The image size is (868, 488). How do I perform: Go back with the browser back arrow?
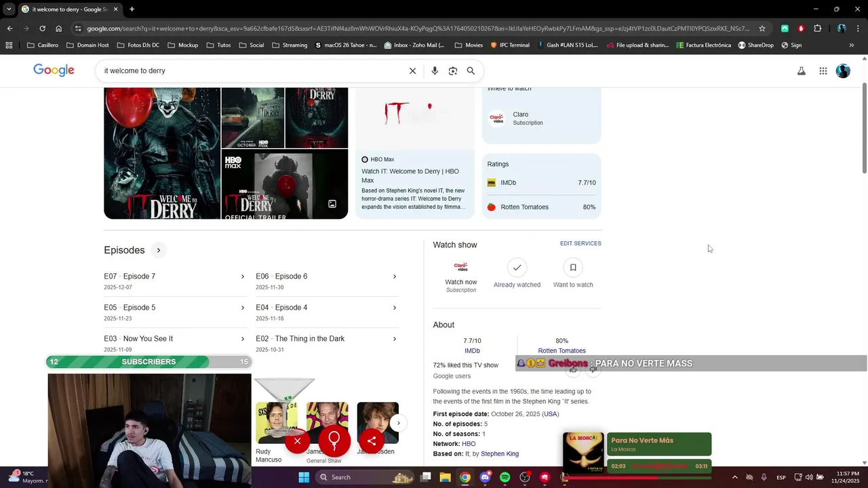point(9,28)
